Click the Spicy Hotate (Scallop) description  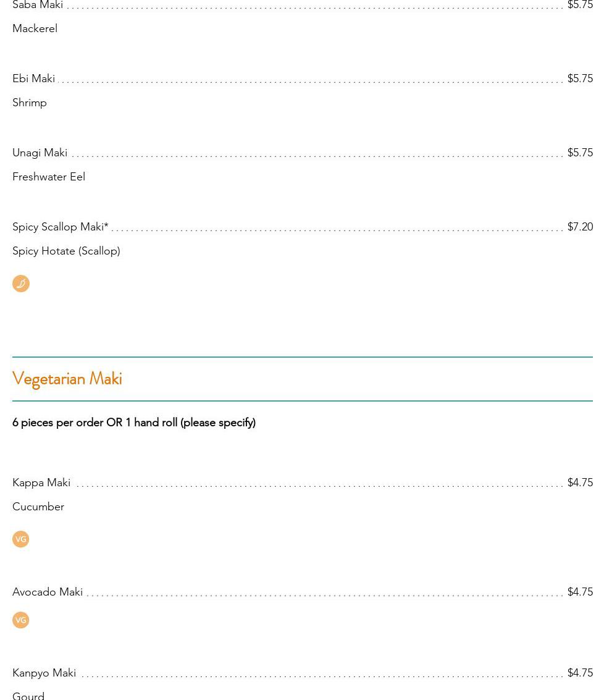[x=66, y=251]
